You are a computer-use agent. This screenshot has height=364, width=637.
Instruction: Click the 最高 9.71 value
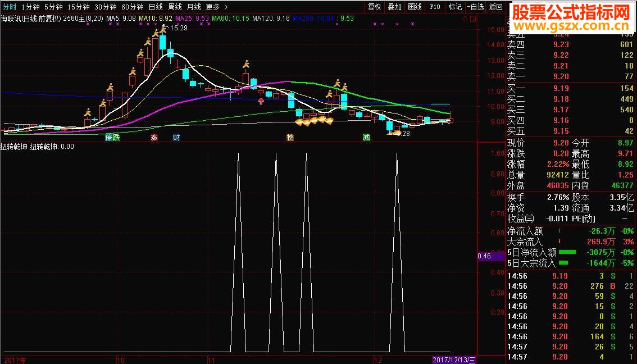626,153
